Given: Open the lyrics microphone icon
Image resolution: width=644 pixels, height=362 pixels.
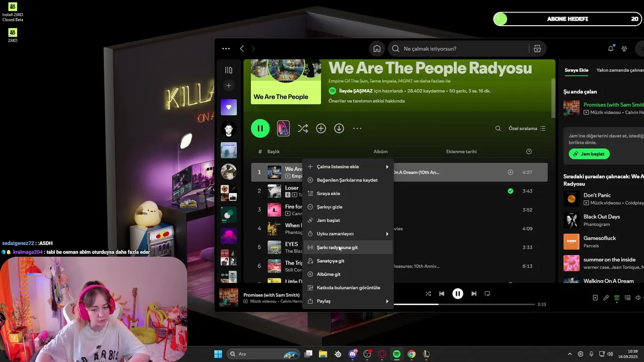Looking at the screenshot, I should tap(606, 298).
